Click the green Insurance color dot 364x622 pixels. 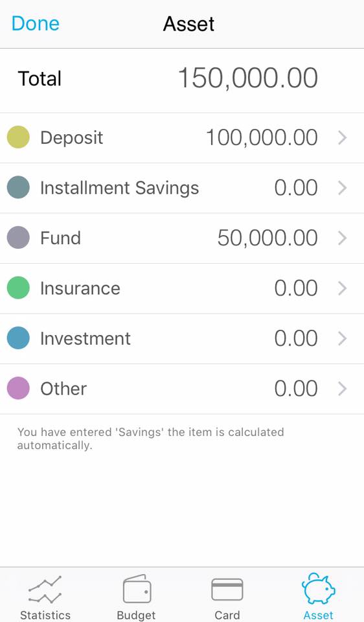click(x=18, y=288)
